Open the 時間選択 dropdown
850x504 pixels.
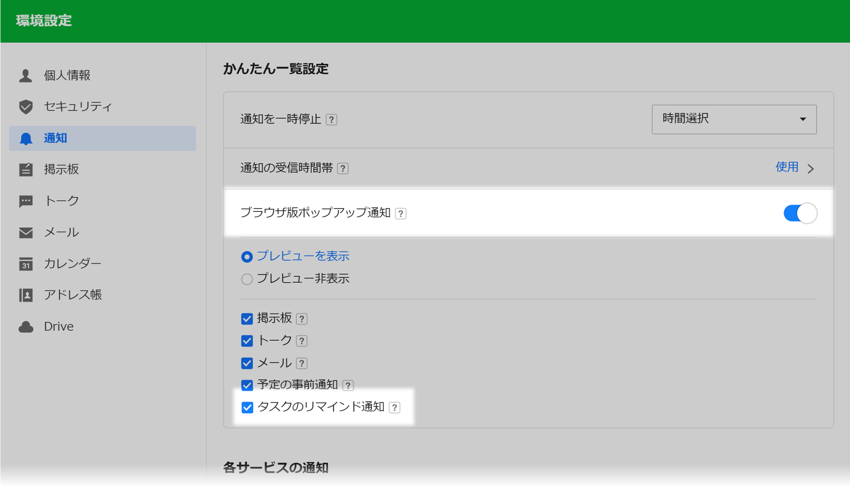coord(734,119)
